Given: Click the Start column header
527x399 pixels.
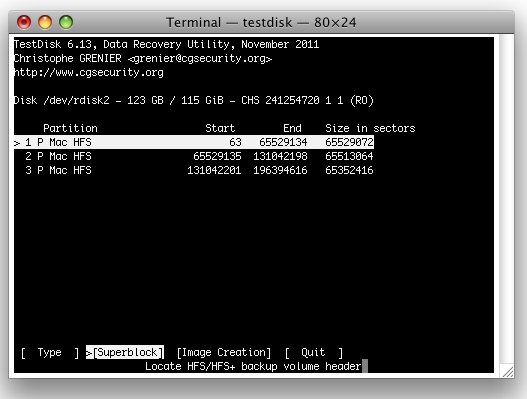Looking at the screenshot, I should point(220,128).
